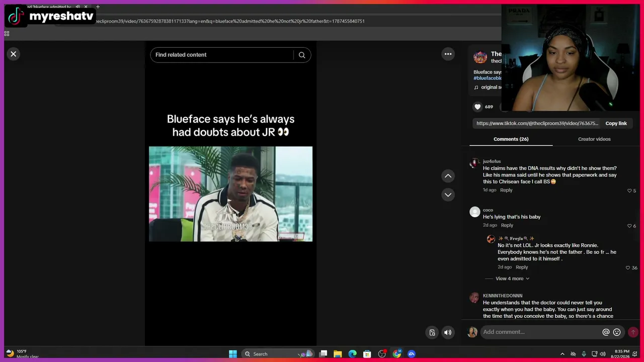Expand View 4 more replies
The height and width of the screenshot is (362, 644).
(512, 279)
